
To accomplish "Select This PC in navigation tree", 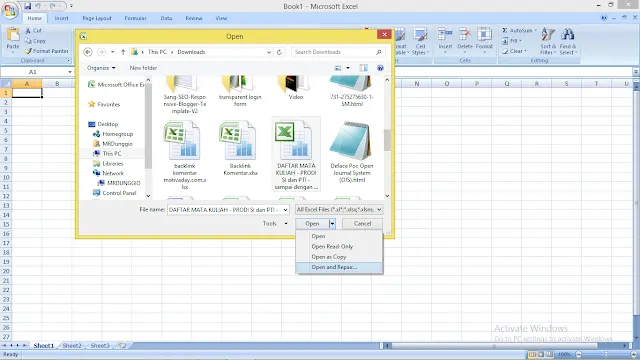I will pyautogui.click(x=111, y=154).
